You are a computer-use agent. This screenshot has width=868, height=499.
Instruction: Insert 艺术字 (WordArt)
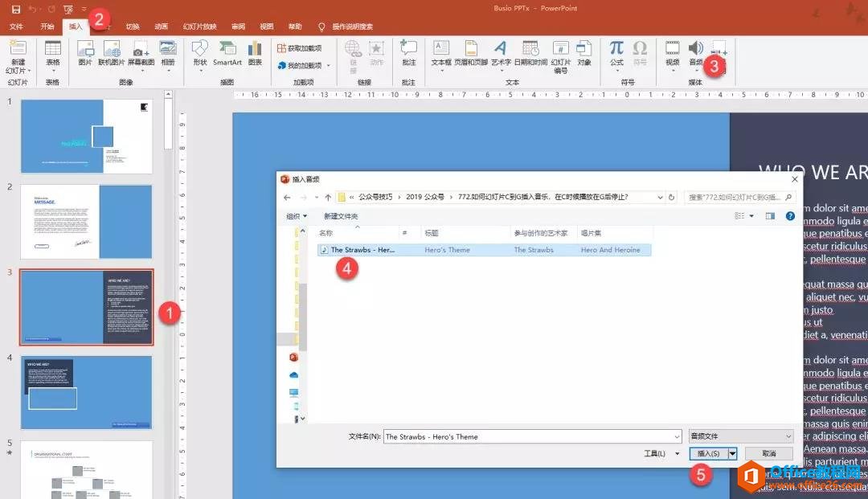point(500,58)
